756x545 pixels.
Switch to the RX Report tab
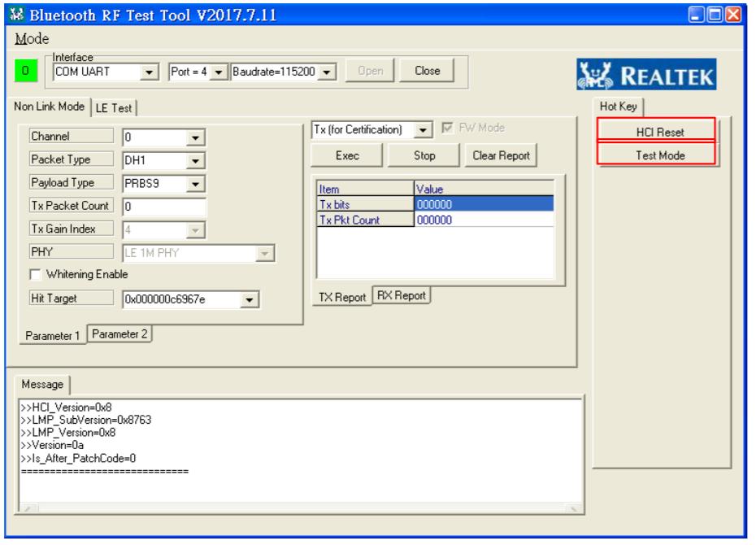coord(401,295)
